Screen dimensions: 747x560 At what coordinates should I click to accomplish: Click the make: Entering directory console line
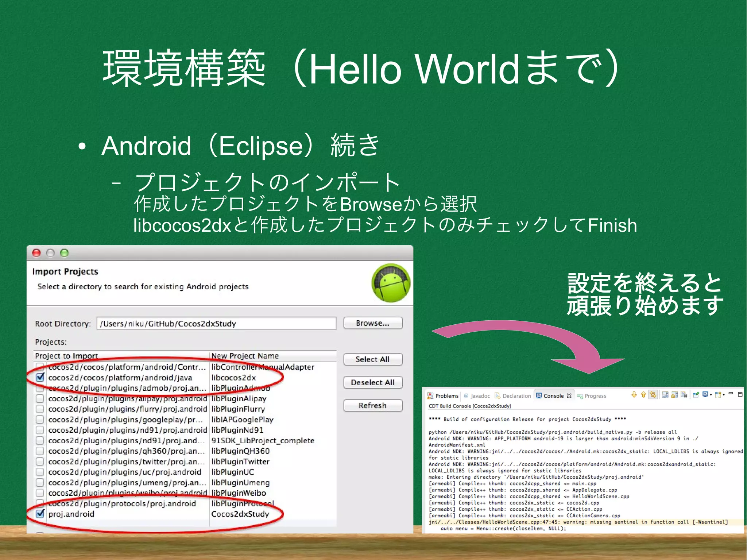(536, 477)
